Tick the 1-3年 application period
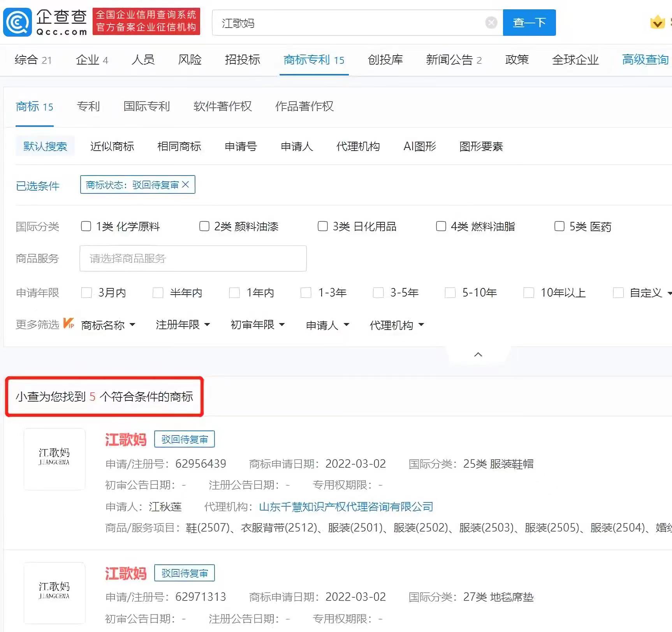Viewport: 672px width, 632px height. pyautogui.click(x=306, y=293)
